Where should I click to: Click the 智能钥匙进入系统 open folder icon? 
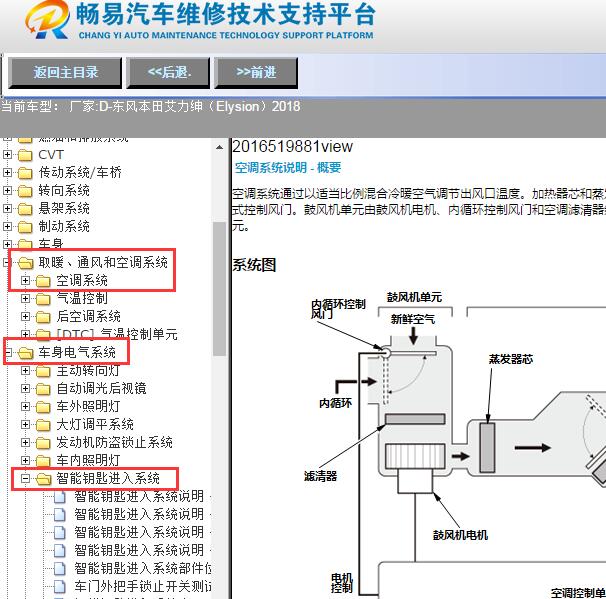pyautogui.click(x=44, y=479)
